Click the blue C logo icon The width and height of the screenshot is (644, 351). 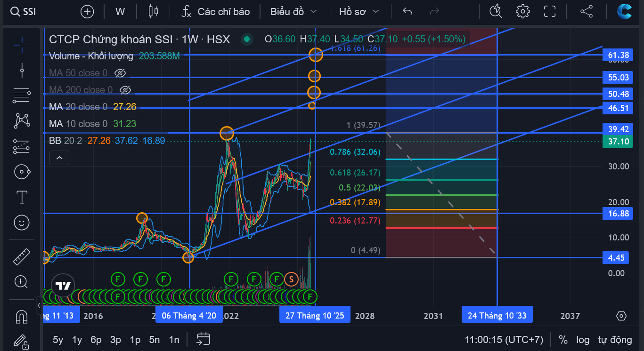click(x=625, y=12)
